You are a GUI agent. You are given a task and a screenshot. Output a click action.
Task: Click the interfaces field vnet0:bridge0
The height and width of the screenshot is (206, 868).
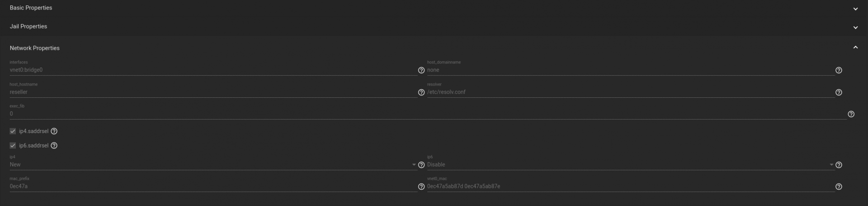pos(213,70)
